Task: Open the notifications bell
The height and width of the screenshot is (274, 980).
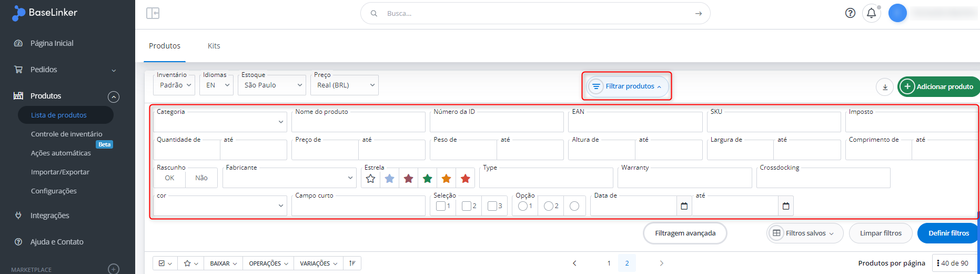Action: pos(871,13)
